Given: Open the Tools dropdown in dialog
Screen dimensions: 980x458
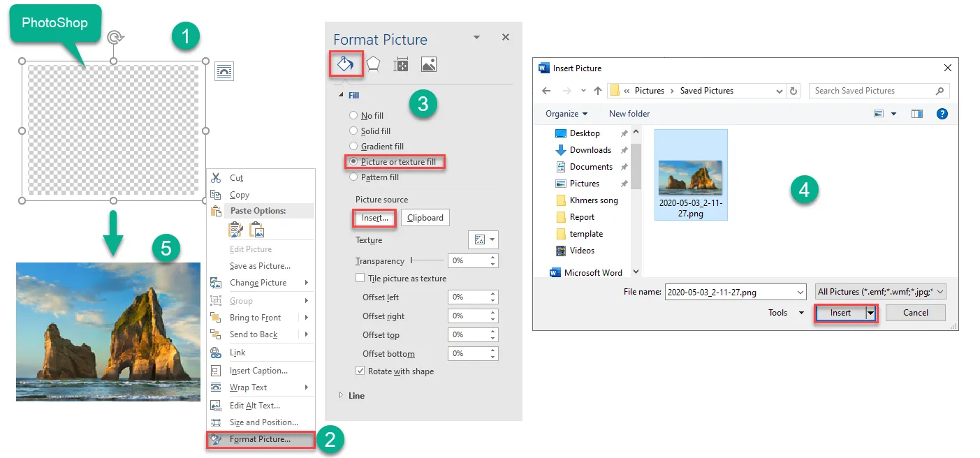Looking at the screenshot, I should pos(787,313).
